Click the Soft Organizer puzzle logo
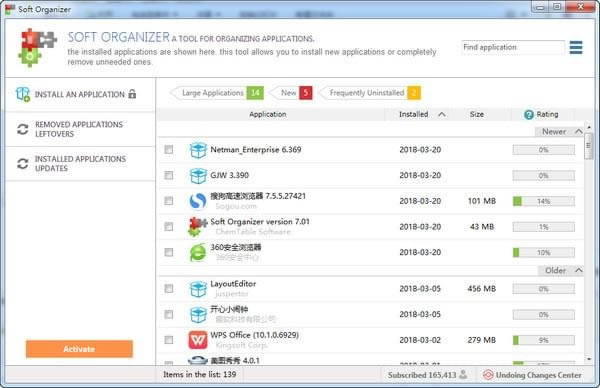 pyautogui.click(x=37, y=47)
